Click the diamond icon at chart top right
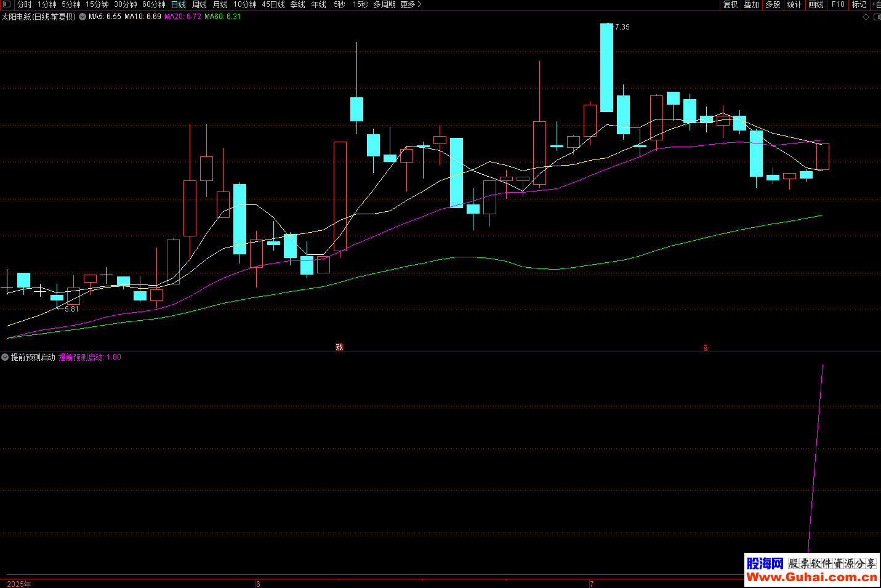The height and width of the screenshot is (588, 881). 866,17
